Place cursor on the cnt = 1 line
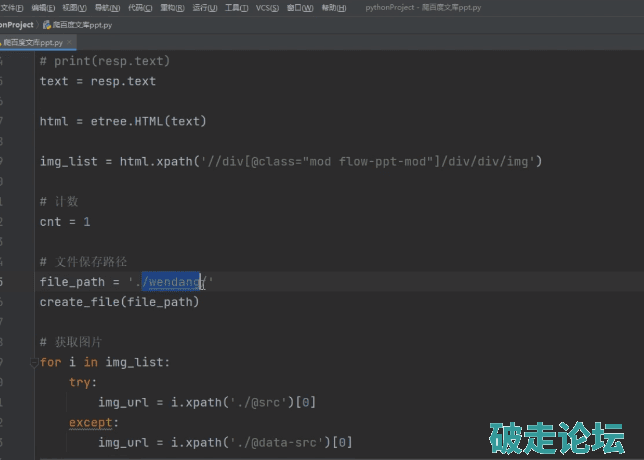 tap(65, 221)
